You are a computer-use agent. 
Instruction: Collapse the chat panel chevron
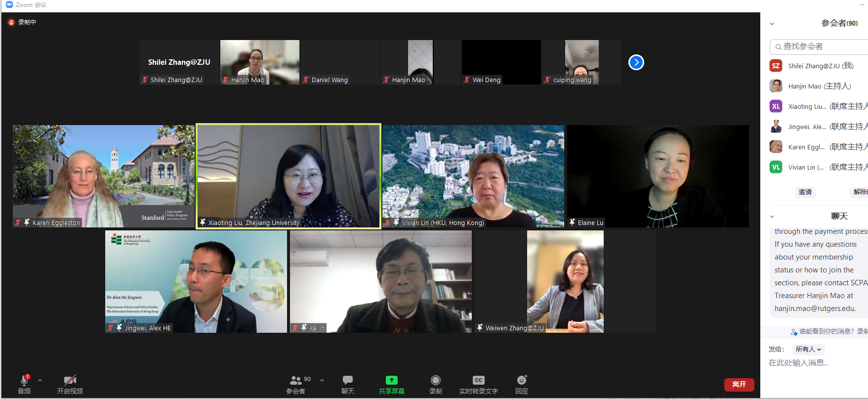coord(772,217)
